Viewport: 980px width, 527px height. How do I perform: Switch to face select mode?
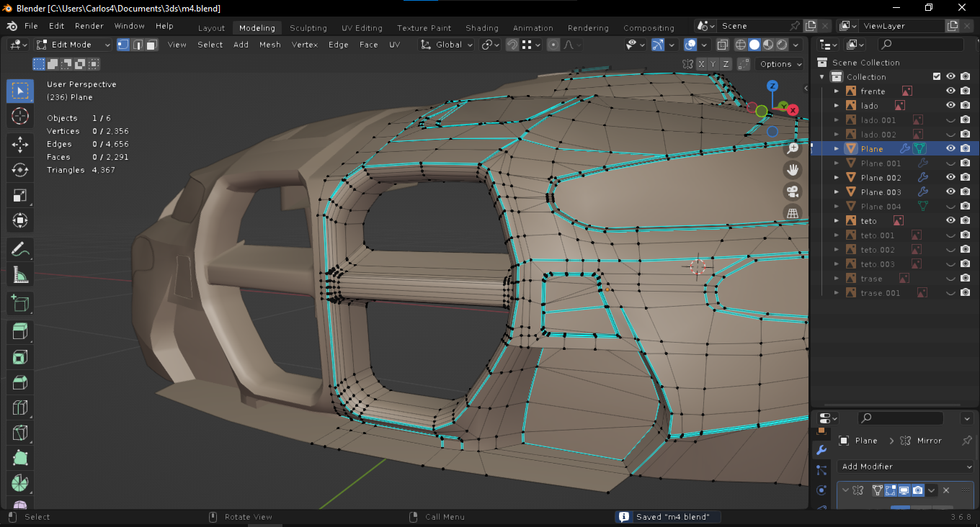[151, 45]
